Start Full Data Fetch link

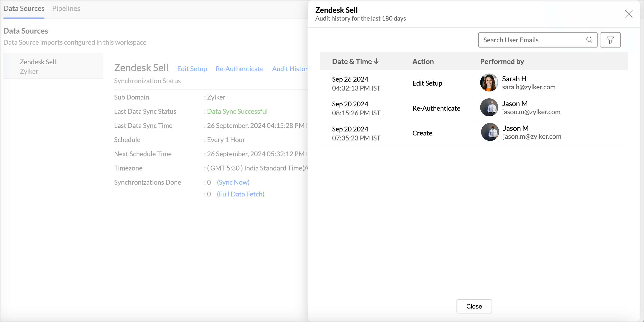click(240, 194)
